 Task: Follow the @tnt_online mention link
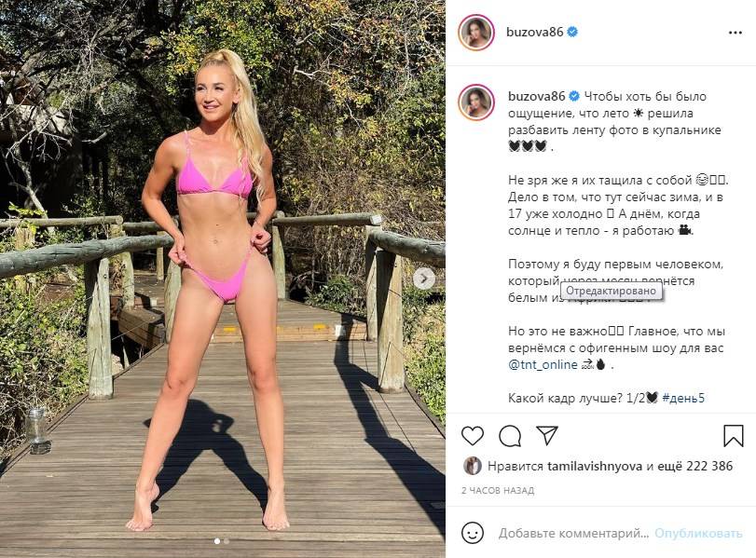pyautogui.click(x=543, y=365)
